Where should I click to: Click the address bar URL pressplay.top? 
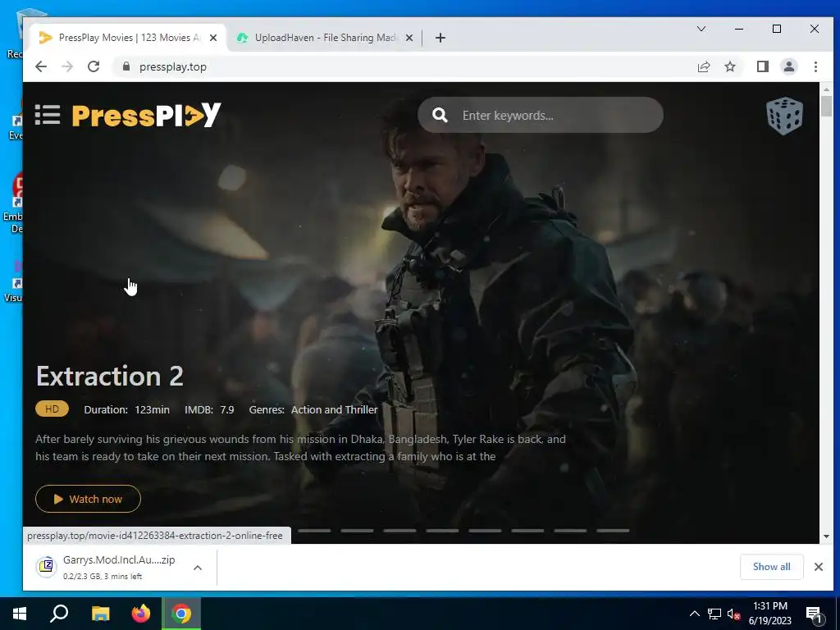[x=173, y=67]
